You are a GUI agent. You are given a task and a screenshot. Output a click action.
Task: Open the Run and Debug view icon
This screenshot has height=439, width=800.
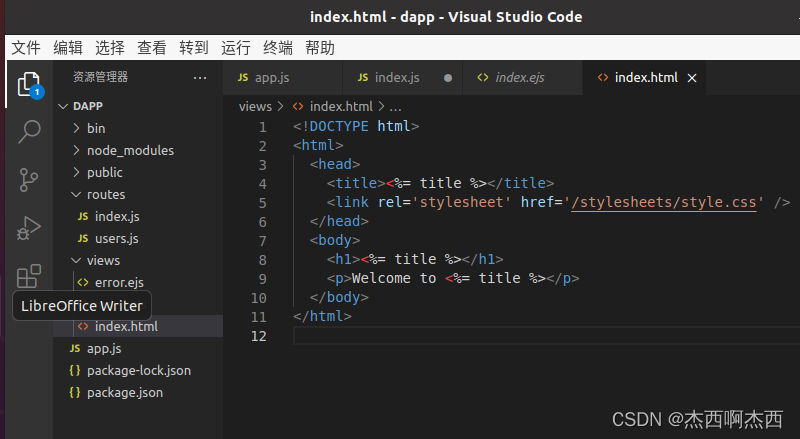pos(29,228)
